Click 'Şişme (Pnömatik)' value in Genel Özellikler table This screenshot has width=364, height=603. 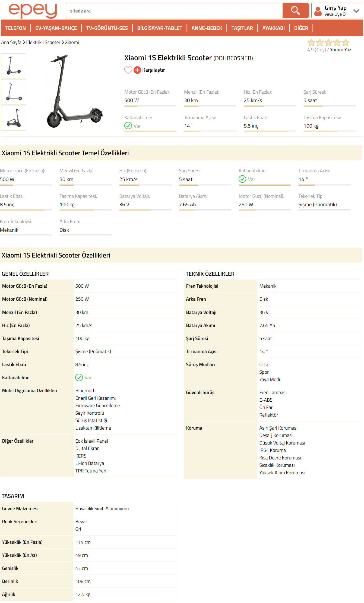click(93, 351)
